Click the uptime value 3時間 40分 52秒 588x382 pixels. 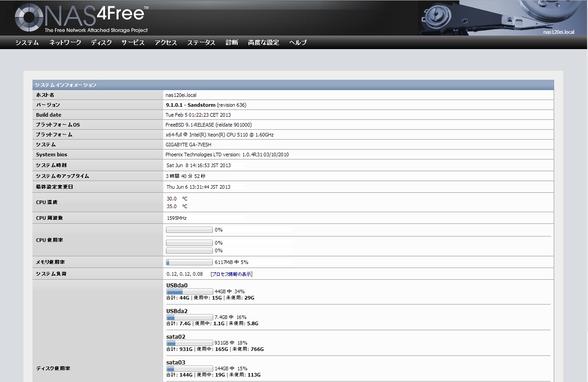point(186,176)
